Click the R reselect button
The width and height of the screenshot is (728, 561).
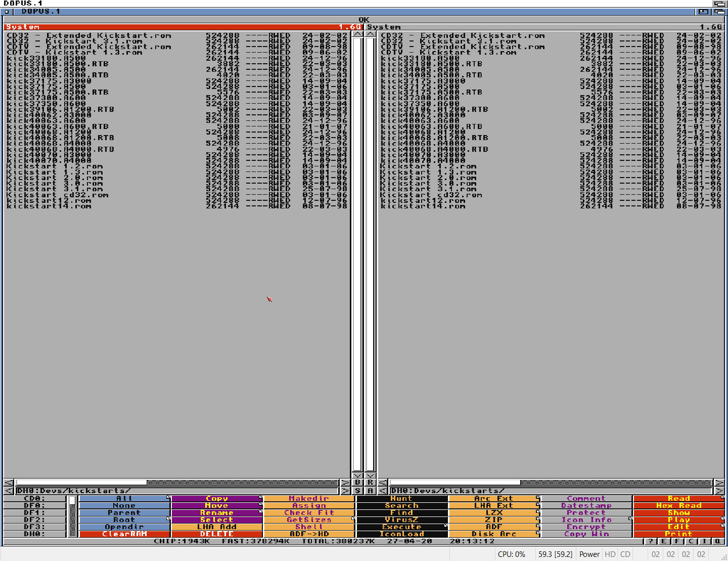370,483
